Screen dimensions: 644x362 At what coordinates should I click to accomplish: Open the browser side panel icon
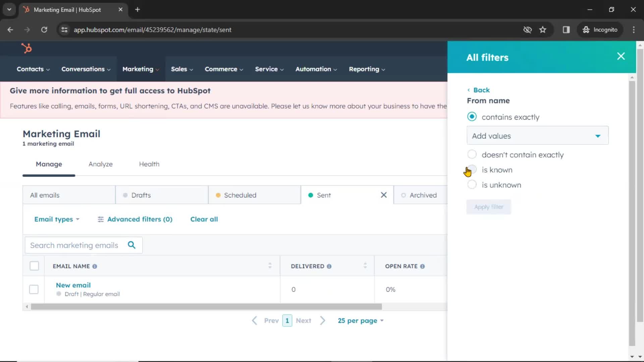[x=566, y=30]
